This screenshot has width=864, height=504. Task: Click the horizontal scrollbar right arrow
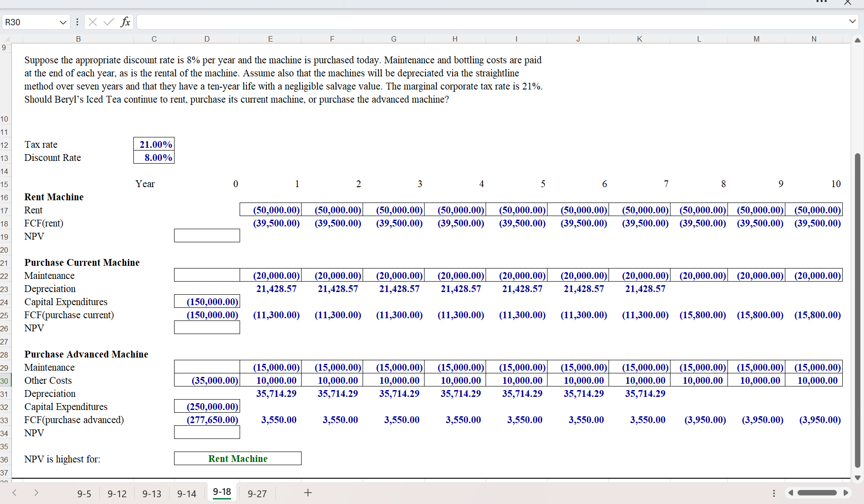click(x=846, y=493)
